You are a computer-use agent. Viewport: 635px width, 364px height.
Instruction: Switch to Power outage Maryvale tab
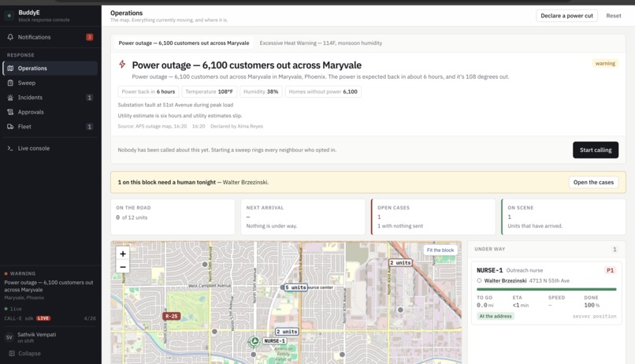pos(184,43)
